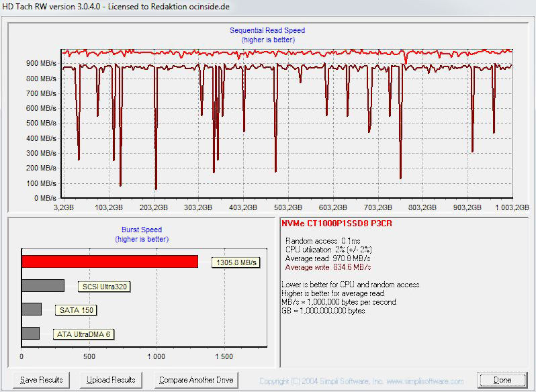This screenshot has height=392, width=536.
Task: Click the 503,2GB axis label
Action: [x=288, y=207]
